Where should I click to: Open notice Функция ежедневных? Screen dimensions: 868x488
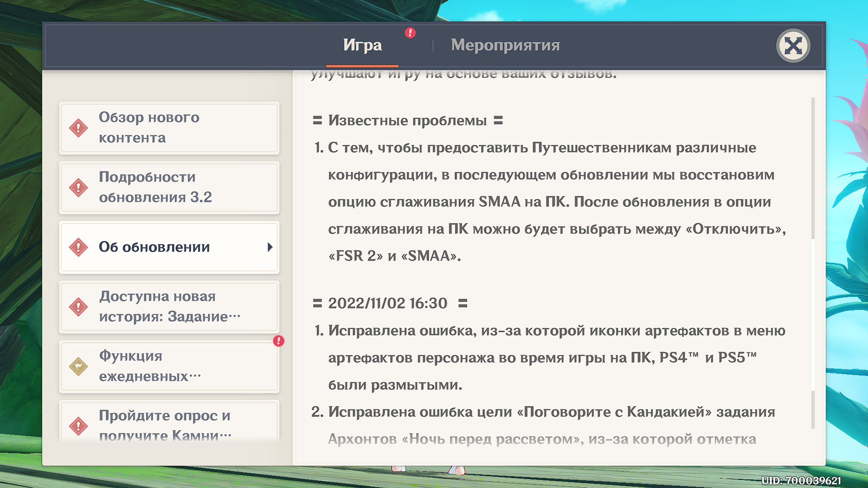(x=169, y=366)
